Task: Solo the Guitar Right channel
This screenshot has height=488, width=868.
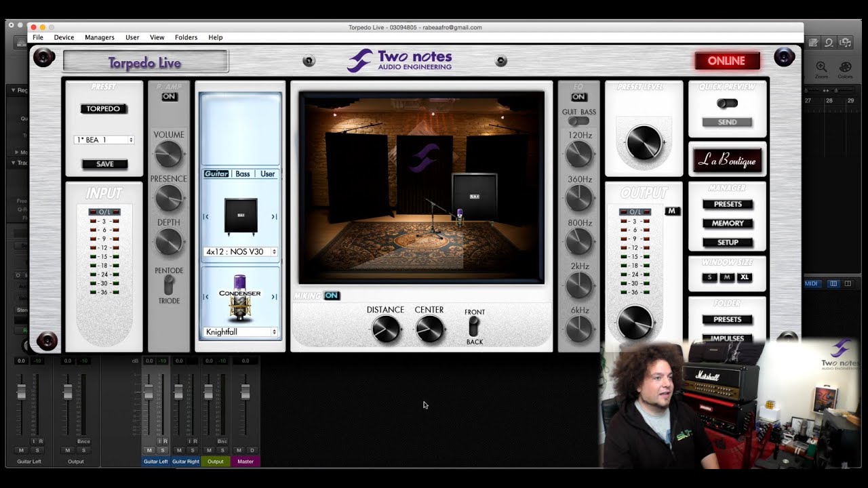Action: (x=192, y=450)
